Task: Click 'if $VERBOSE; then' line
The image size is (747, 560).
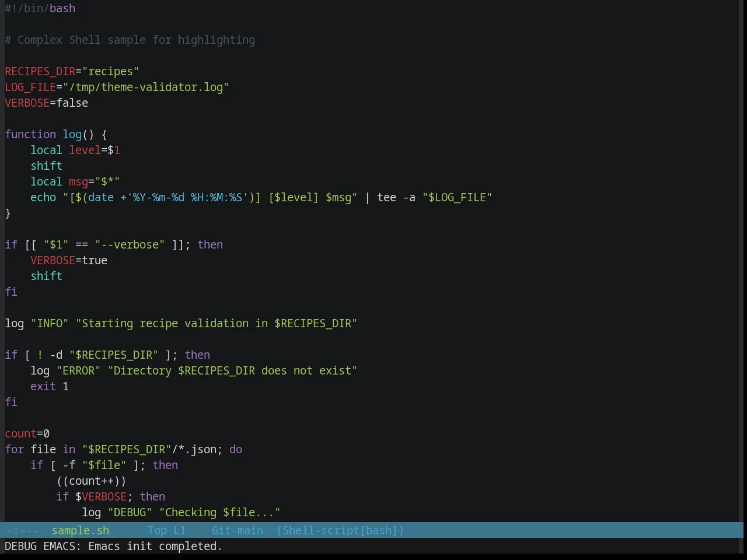Action: 111,496
